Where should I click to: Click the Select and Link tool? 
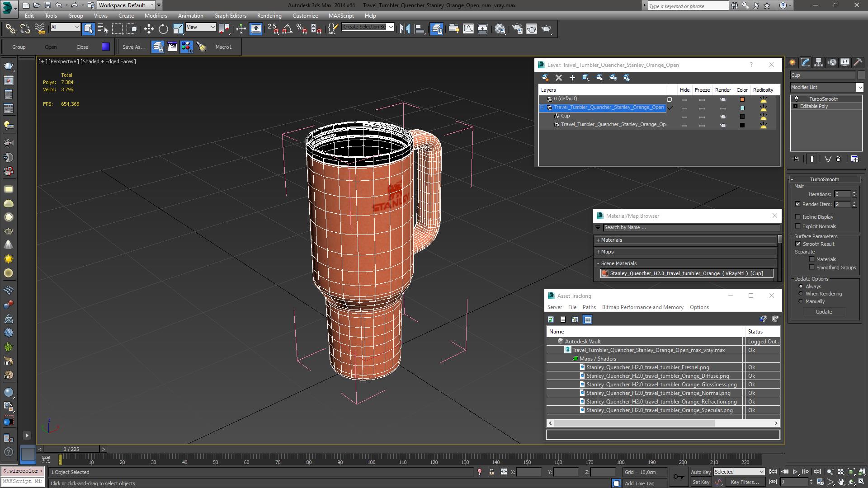(10, 29)
